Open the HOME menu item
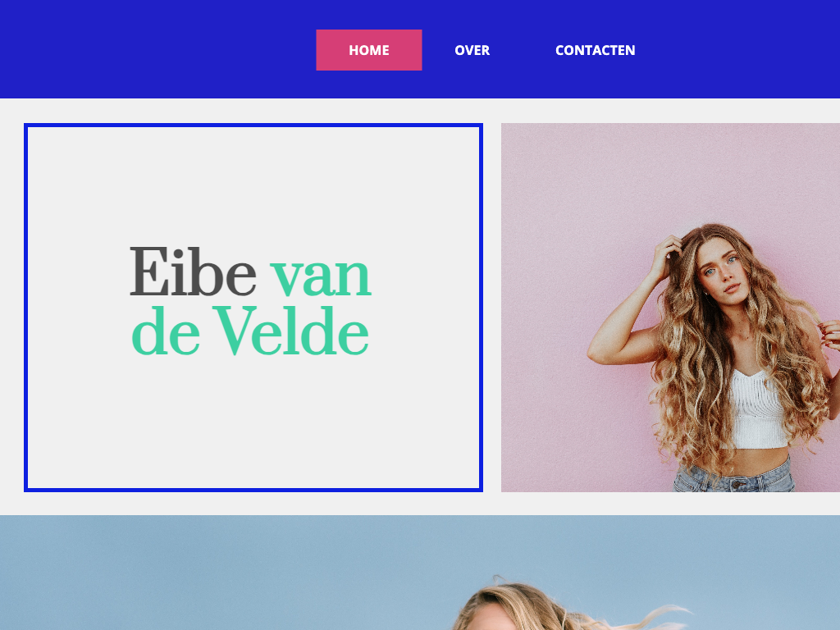This screenshot has width=840, height=630. tap(368, 50)
